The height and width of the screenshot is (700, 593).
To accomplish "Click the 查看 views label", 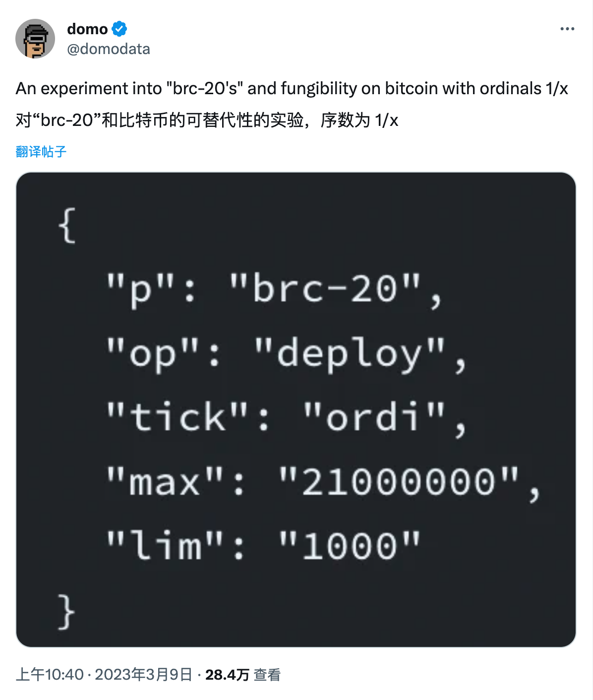I will point(267,675).
